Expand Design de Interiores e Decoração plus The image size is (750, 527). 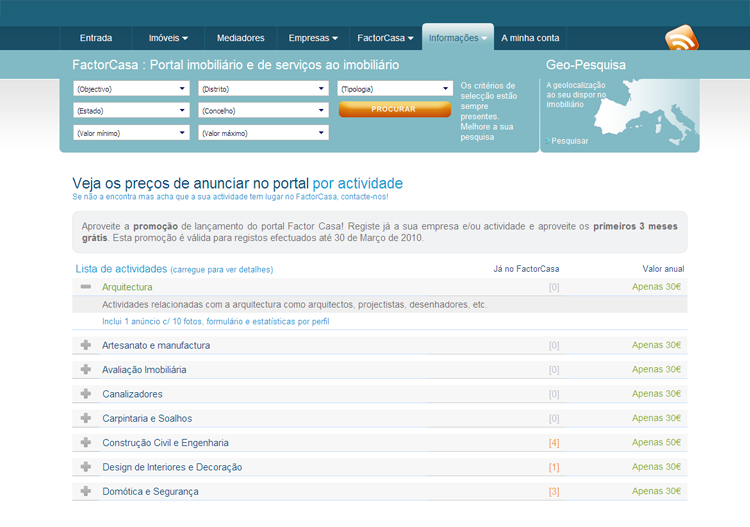(x=86, y=467)
